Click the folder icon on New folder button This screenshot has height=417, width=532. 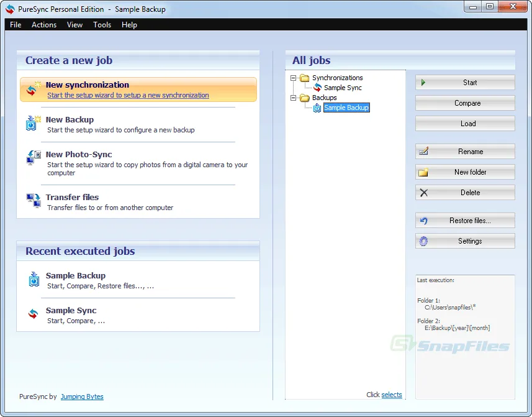click(423, 172)
